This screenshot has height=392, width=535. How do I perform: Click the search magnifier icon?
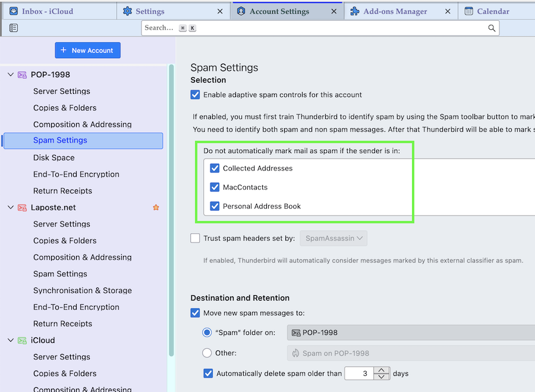[492, 28]
